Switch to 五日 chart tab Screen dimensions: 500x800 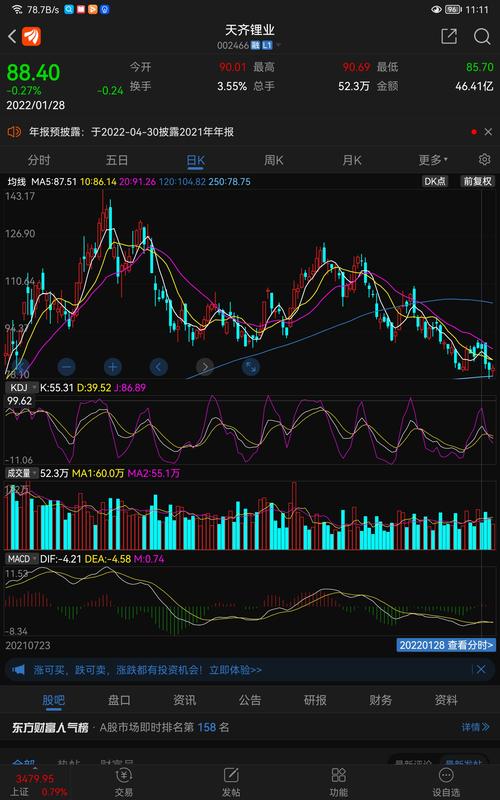pyautogui.click(x=117, y=160)
